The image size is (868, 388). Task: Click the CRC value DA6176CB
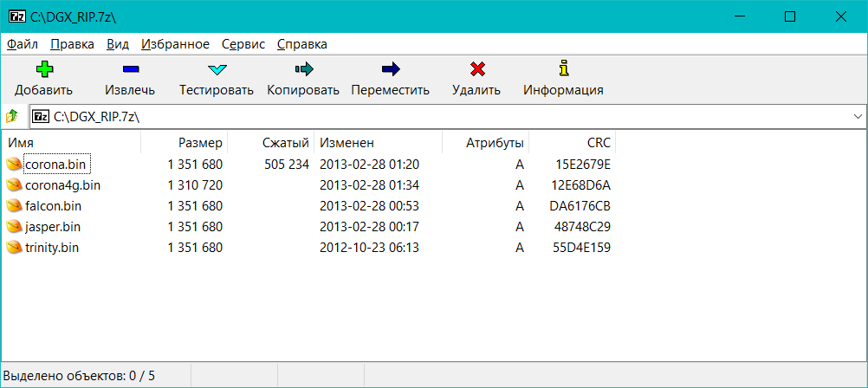coord(580,206)
